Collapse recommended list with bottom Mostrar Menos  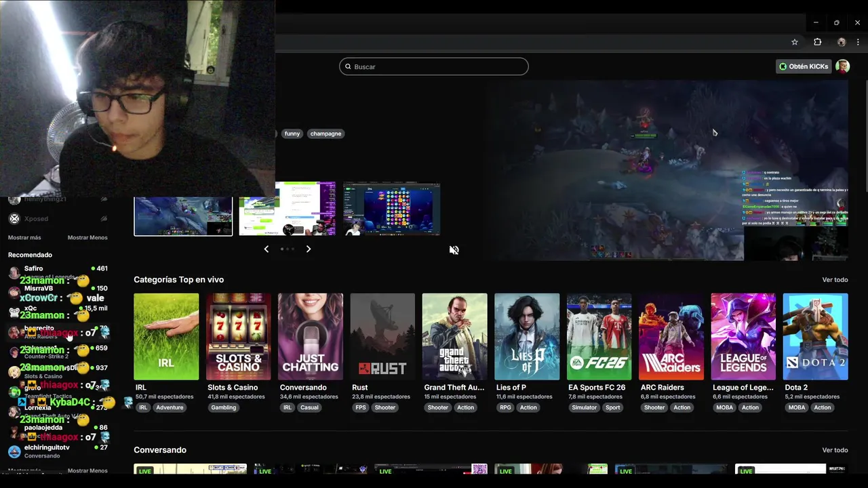pyautogui.click(x=87, y=470)
